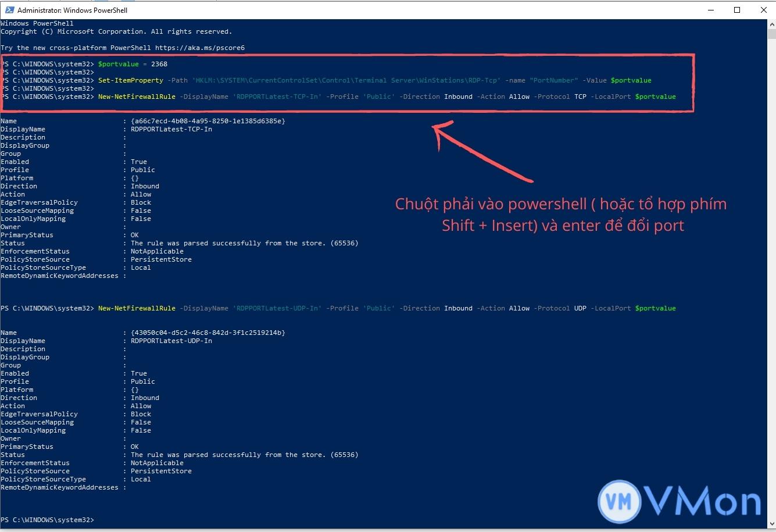
Task: Click the Vietnamese instruction text about Shift + Insert
Action: tap(561, 214)
